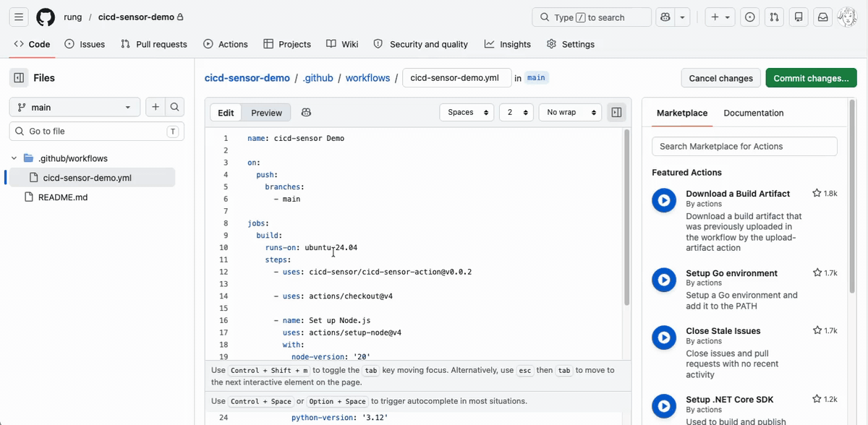868x425 pixels.
Task: Open the main branch selector dropdown
Action: pos(75,107)
